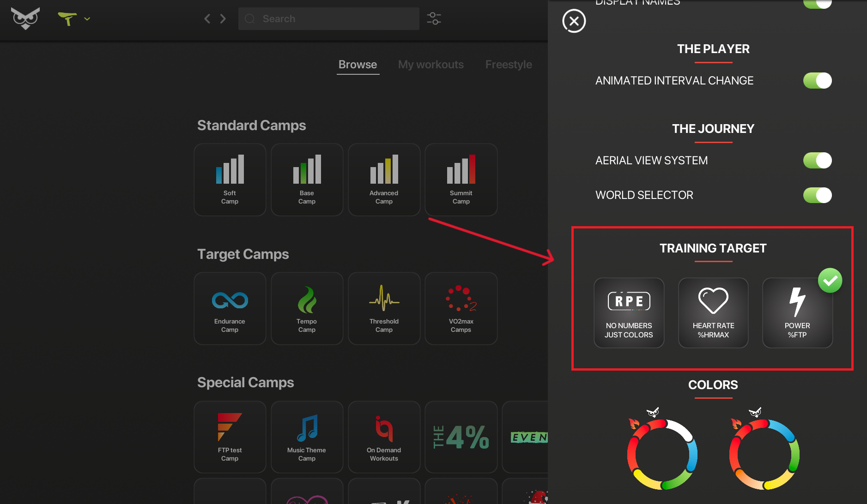867x504 pixels.
Task: Close the settings panel with X
Action: click(x=574, y=21)
